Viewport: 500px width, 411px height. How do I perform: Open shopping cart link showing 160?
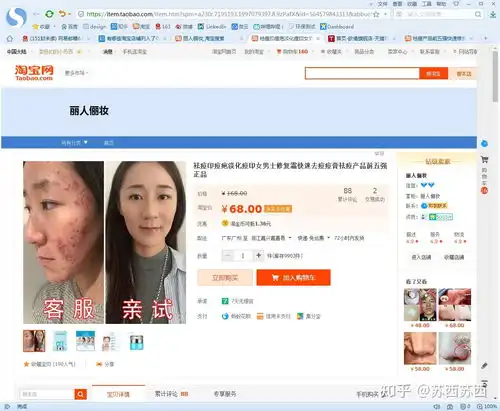[x=292, y=52]
